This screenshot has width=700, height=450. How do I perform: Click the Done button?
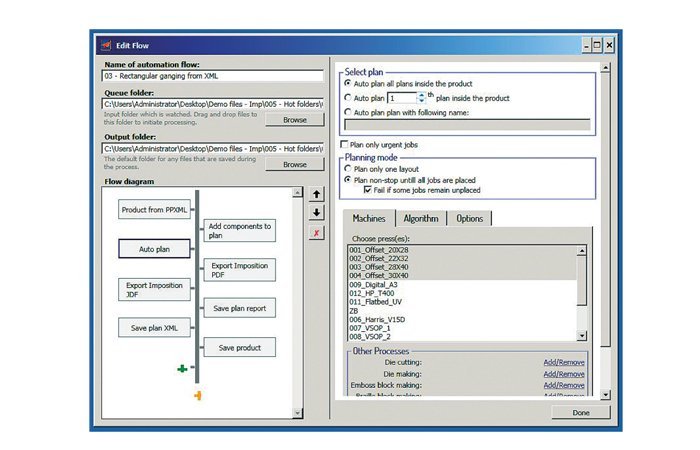(x=581, y=412)
